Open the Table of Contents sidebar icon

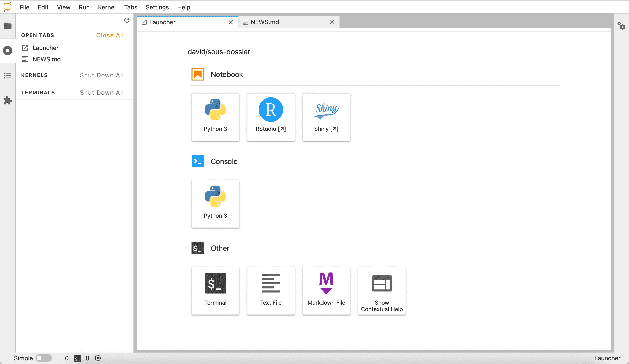(x=8, y=76)
